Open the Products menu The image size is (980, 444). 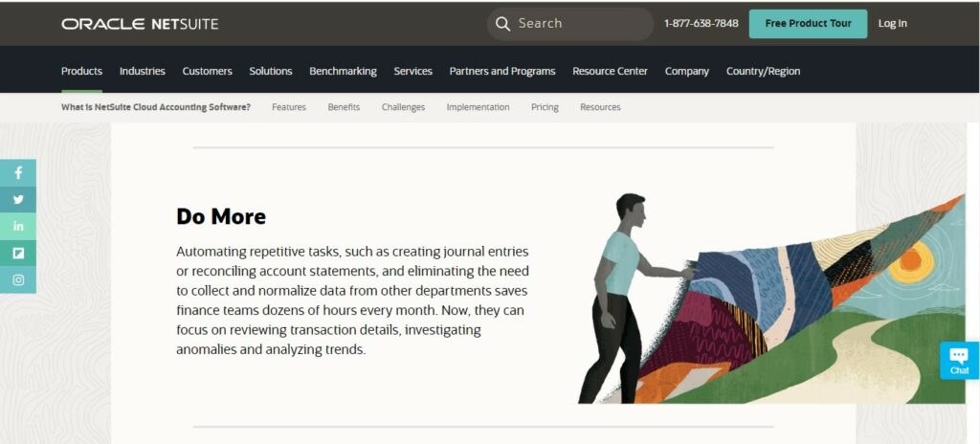coord(82,72)
